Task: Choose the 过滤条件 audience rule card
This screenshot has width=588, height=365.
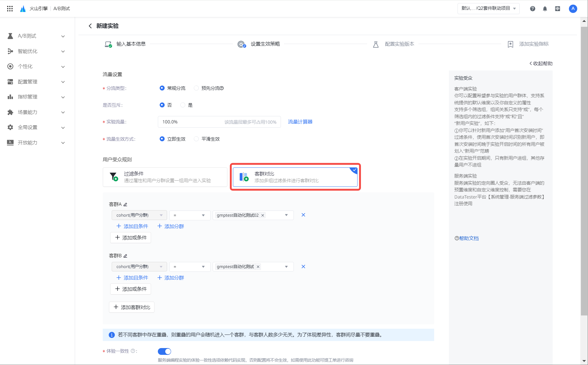Action: pos(165,177)
